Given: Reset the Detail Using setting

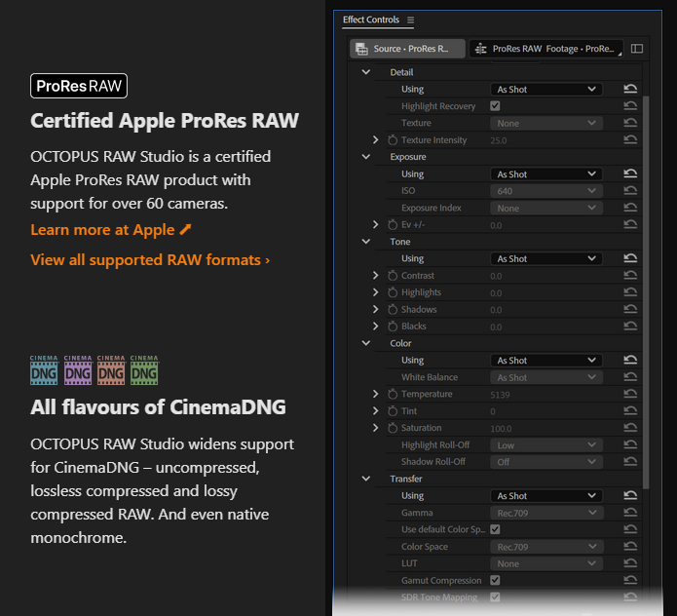Looking at the screenshot, I should coord(630,89).
